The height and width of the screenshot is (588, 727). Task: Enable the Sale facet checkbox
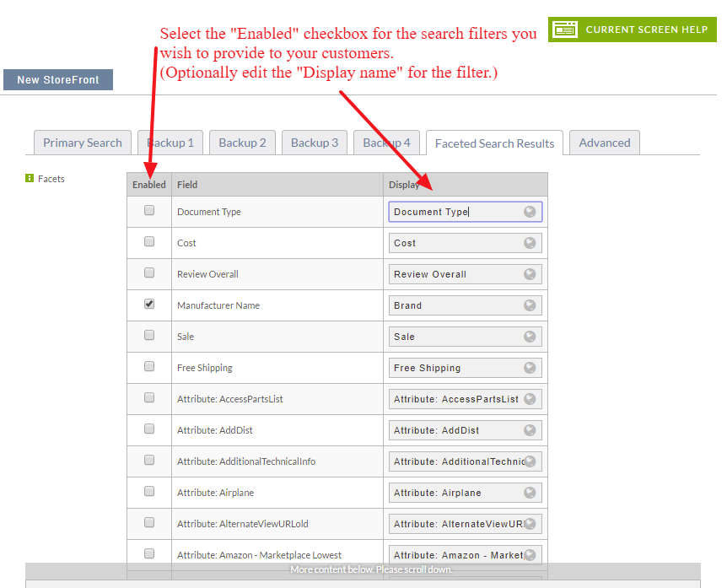tap(149, 335)
